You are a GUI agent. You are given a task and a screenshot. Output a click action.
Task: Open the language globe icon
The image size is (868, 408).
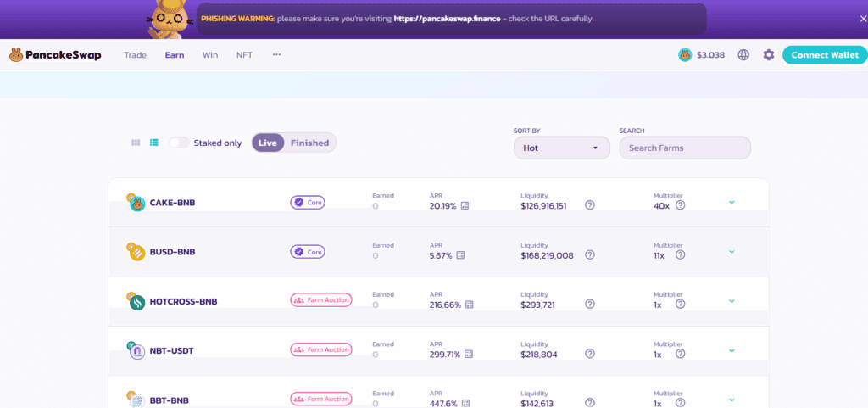point(743,55)
